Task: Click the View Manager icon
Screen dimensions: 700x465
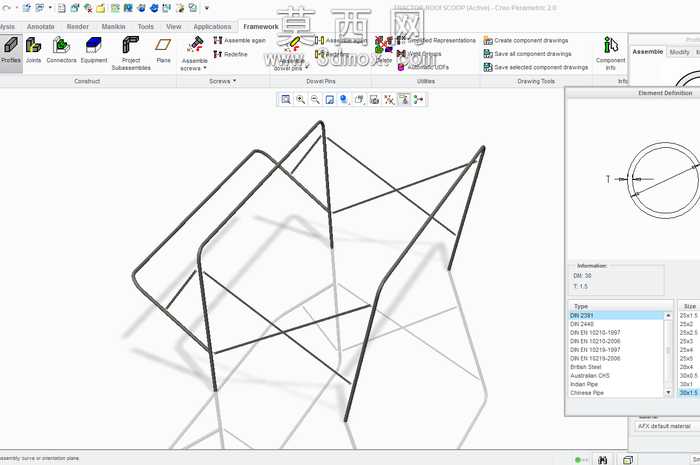Action: (374, 100)
